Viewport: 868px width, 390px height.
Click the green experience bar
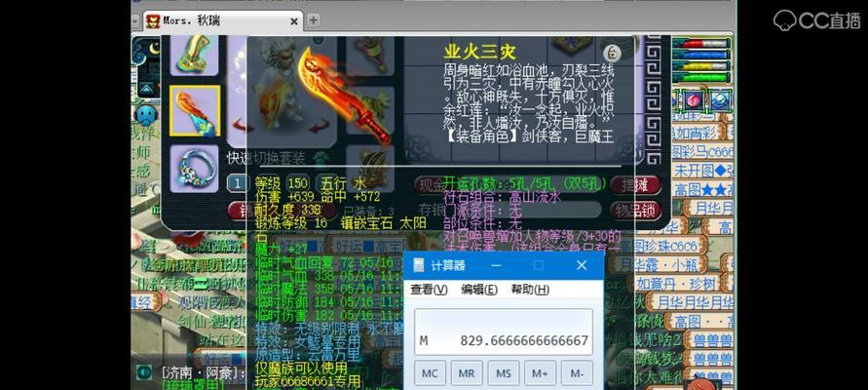tap(703, 77)
